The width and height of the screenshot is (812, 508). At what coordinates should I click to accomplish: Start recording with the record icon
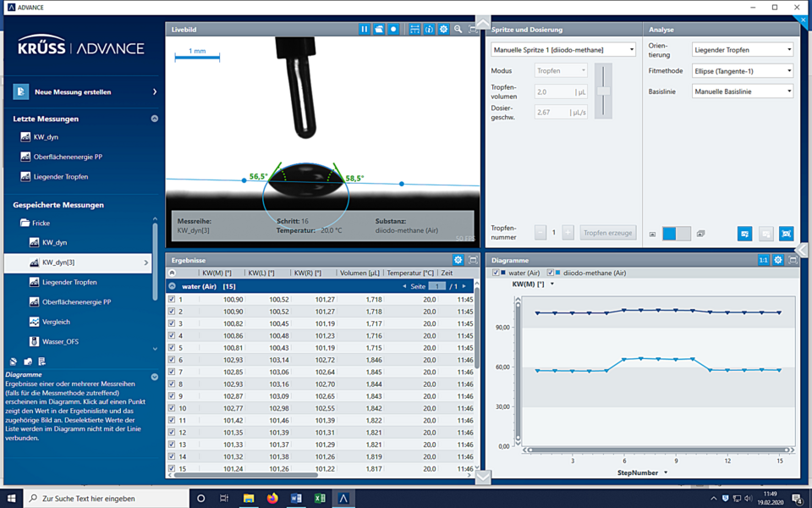[393, 30]
